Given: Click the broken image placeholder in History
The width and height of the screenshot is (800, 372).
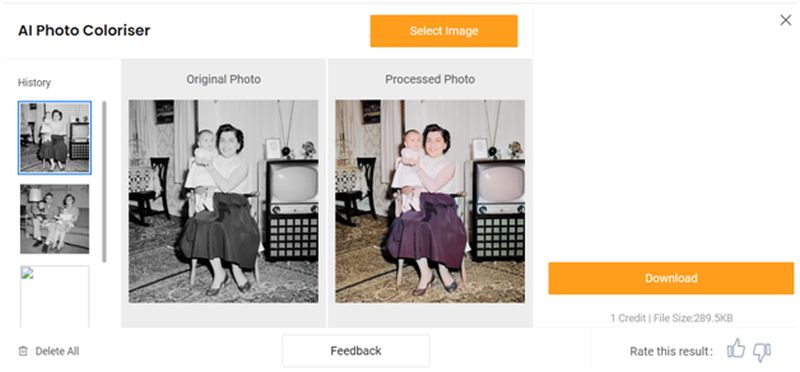Looking at the screenshot, I should pyautogui.click(x=55, y=296).
